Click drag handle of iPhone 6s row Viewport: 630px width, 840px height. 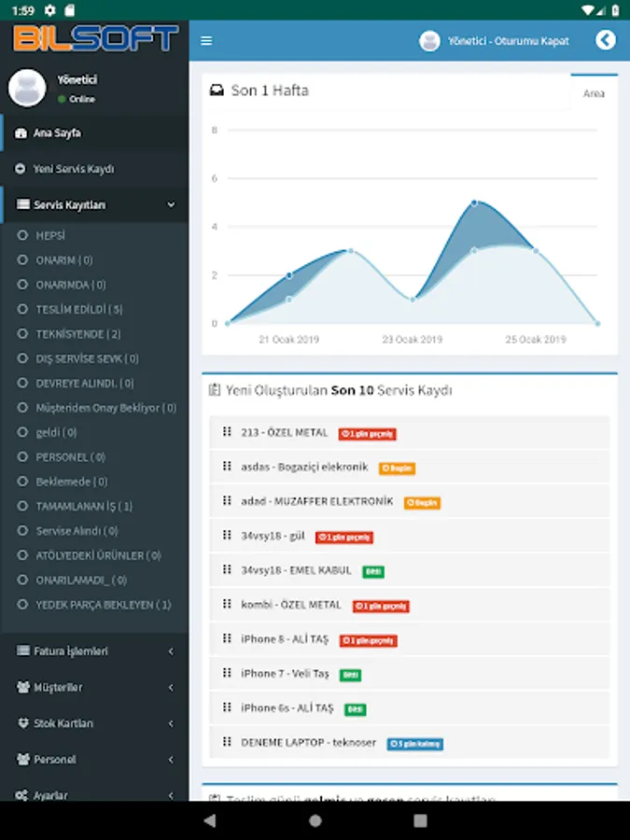coord(227,707)
